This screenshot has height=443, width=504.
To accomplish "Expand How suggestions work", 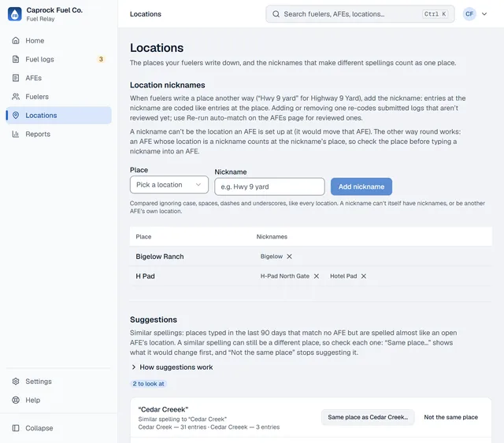I will [172, 367].
